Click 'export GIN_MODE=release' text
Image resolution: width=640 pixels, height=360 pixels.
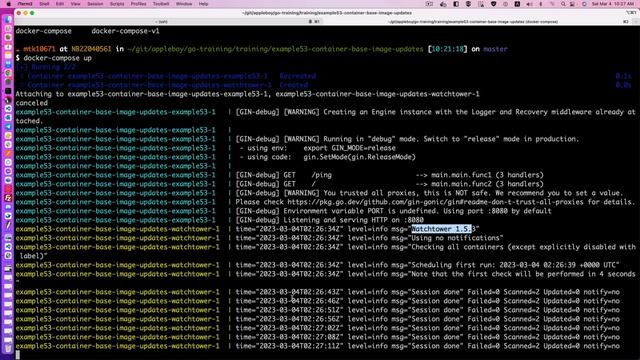[349, 148]
